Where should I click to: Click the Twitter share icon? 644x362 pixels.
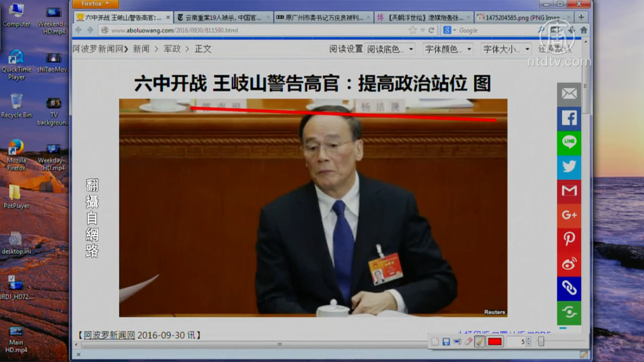[569, 167]
